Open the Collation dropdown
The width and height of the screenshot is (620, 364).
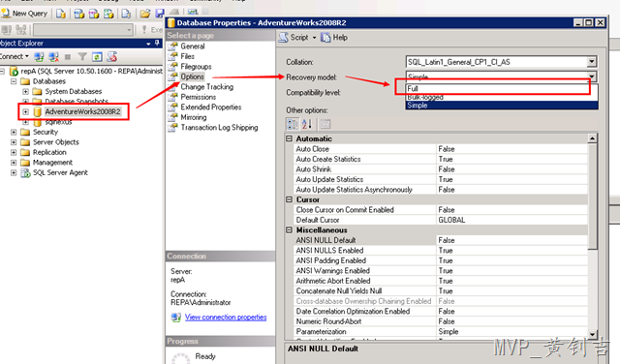(591, 62)
